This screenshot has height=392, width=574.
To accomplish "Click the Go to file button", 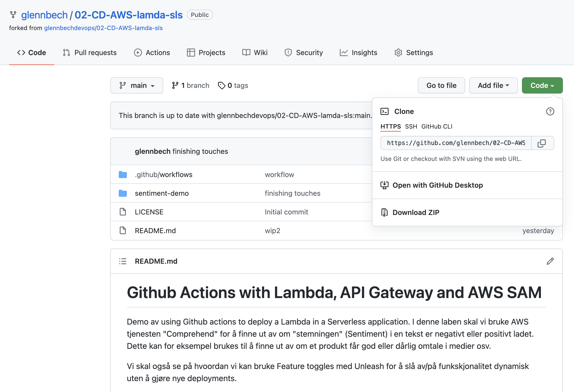I will (441, 86).
